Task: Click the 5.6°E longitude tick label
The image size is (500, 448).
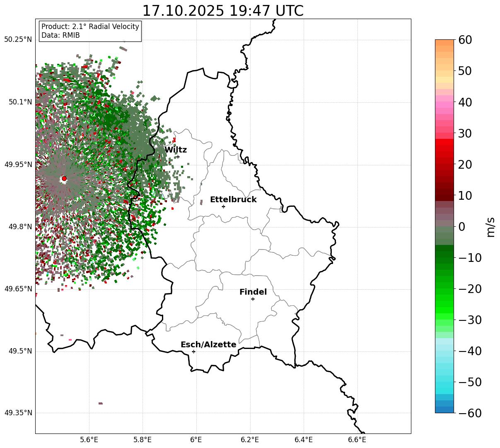Action: pos(89,440)
